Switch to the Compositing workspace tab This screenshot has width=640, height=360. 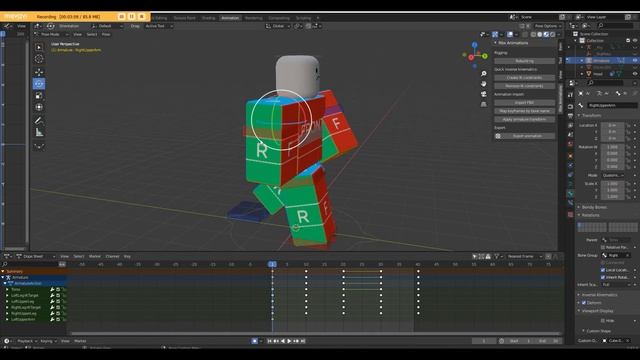click(279, 18)
